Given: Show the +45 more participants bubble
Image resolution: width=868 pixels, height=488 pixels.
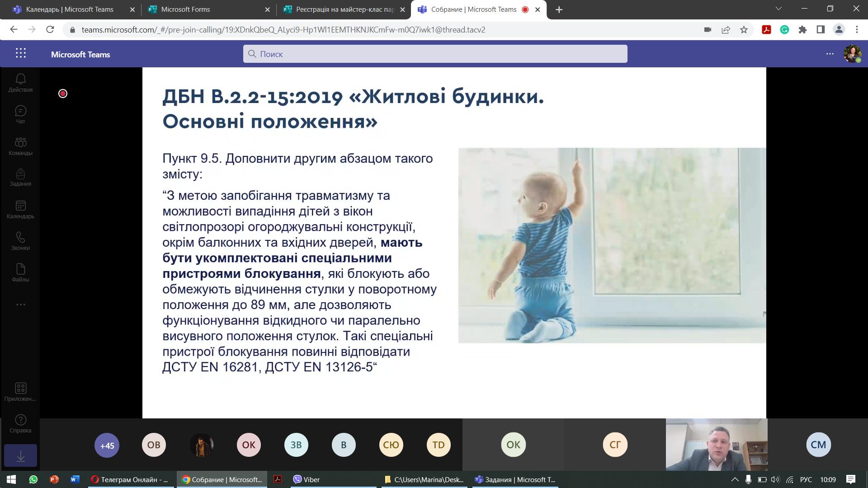Looking at the screenshot, I should 107,445.
